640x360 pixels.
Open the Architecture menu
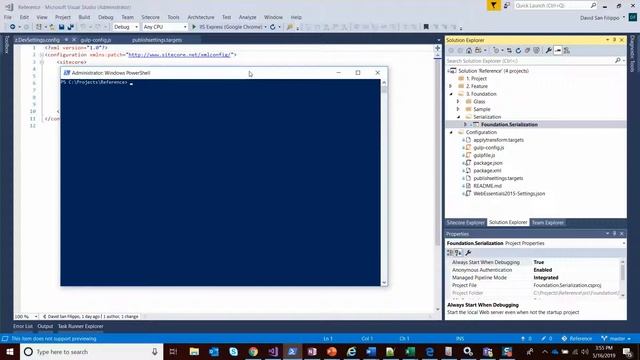[x=201, y=17]
